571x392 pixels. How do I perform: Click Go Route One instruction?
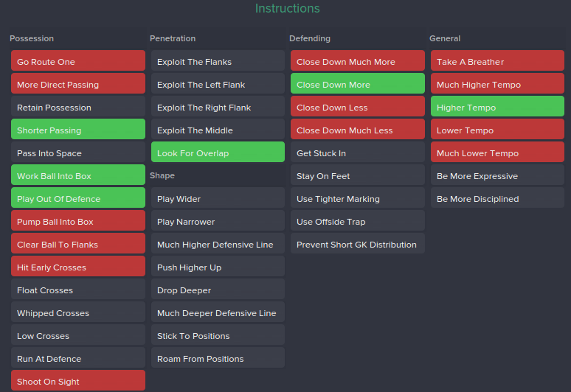tap(78, 60)
